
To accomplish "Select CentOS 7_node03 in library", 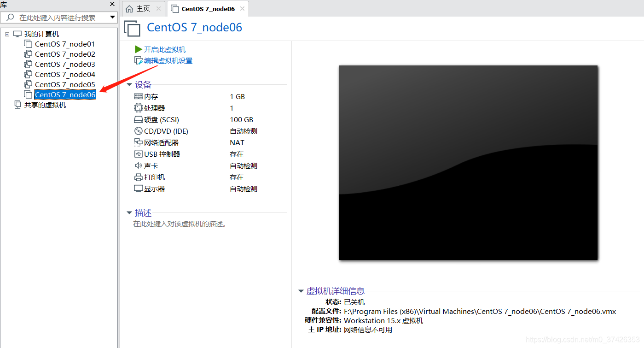I will [65, 65].
